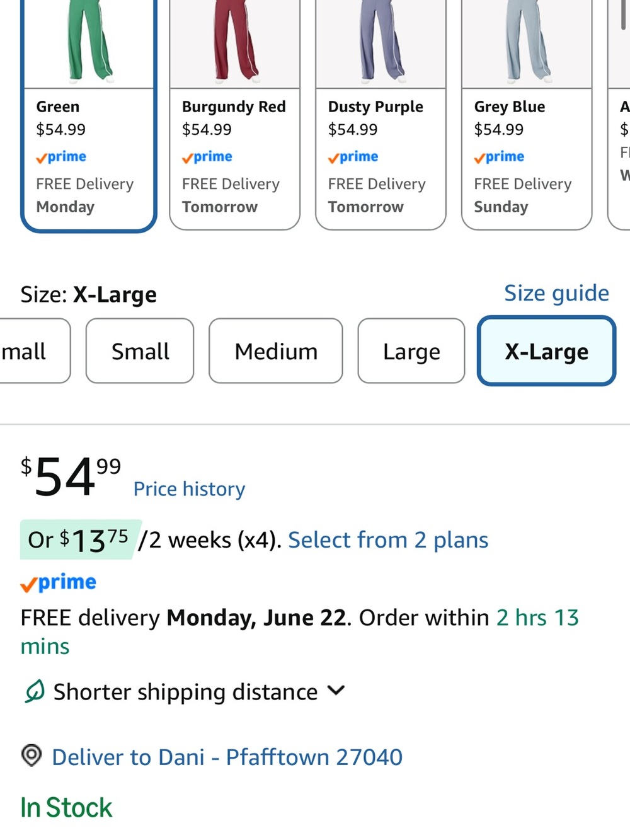Open Select from 2 plans link
The width and height of the screenshot is (630, 840).
(388, 540)
